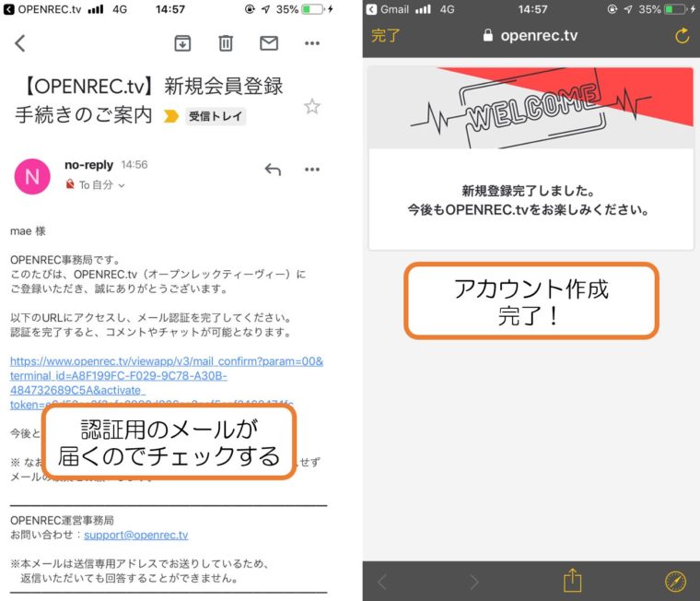The image size is (700, 601).
Task: Tap the browser forward arrow in bottom bar
Action: (x=473, y=582)
